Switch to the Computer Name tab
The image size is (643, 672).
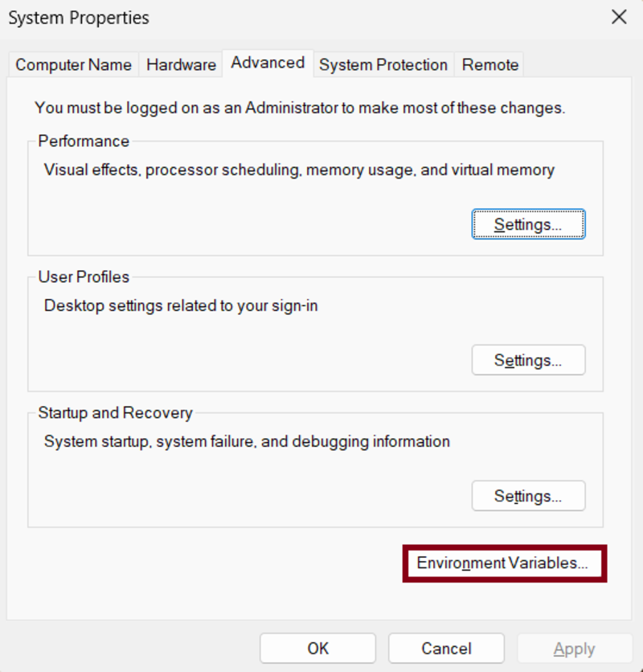tap(73, 64)
